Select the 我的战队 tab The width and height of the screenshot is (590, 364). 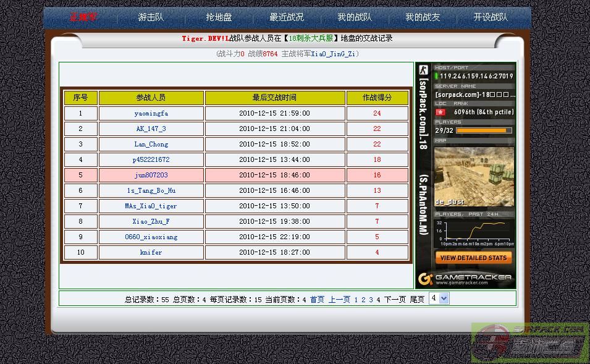[355, 17]
